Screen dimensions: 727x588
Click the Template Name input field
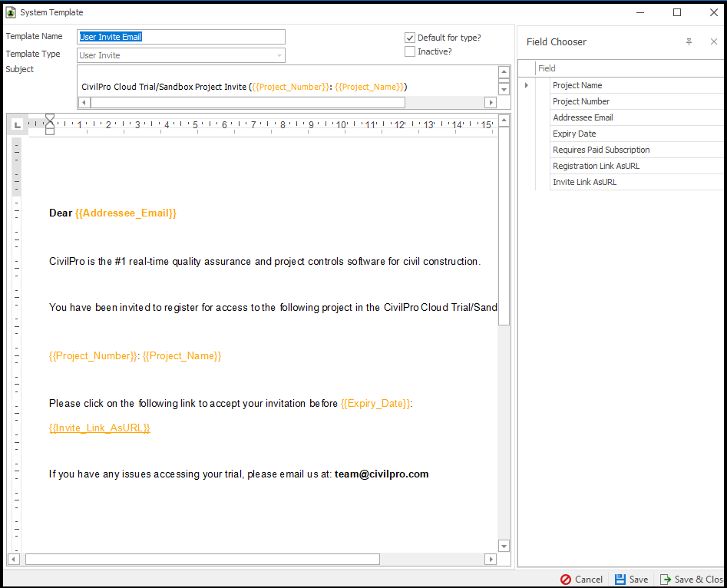point(182,37)
